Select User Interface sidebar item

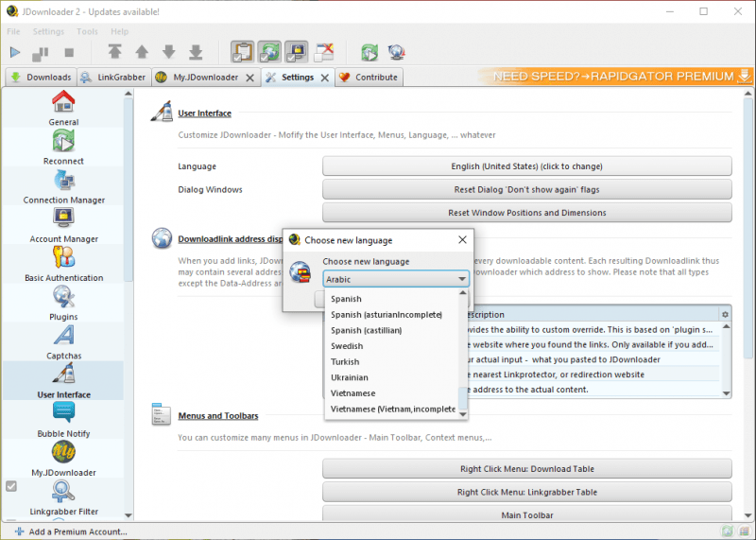(x=63, y=381)
